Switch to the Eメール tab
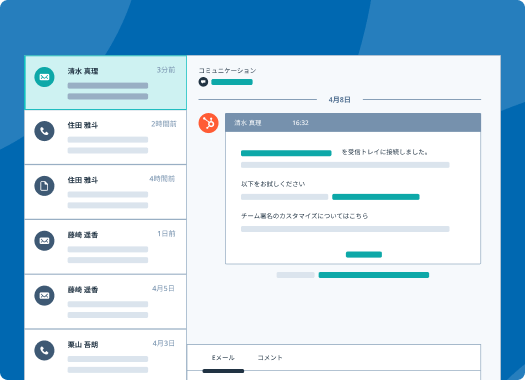The image size is (525, 380). click(x=223, y=358)
